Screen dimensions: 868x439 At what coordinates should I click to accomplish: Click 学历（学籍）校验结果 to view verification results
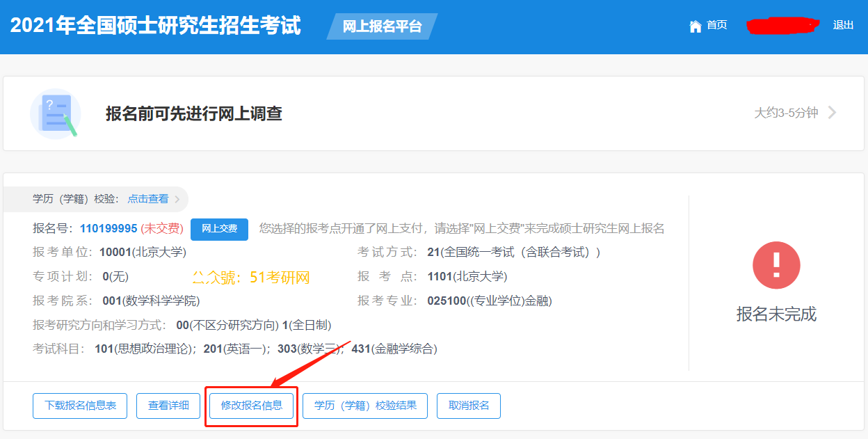click(x=364, y=406)
